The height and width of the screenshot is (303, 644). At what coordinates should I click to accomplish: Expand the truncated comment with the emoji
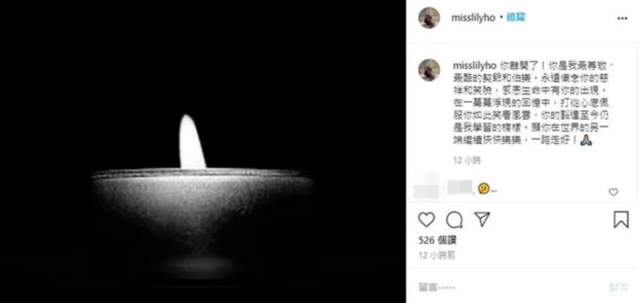[x=493, y=190]
